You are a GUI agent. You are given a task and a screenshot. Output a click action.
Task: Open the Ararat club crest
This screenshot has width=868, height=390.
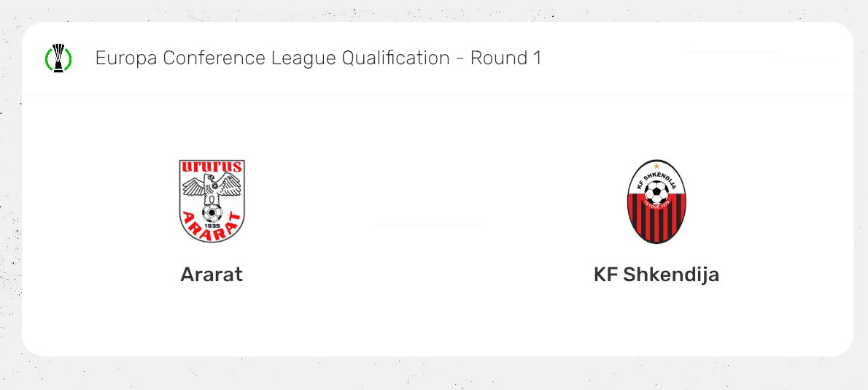tap(212, 201)
